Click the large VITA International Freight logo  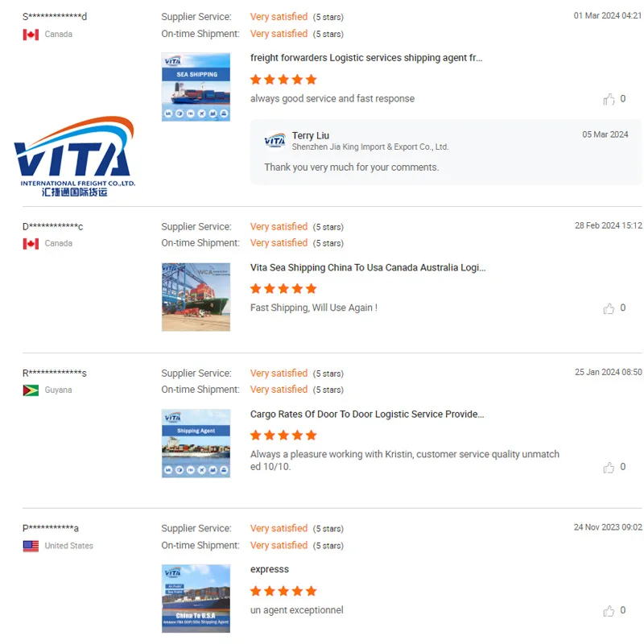pos(74,156)
